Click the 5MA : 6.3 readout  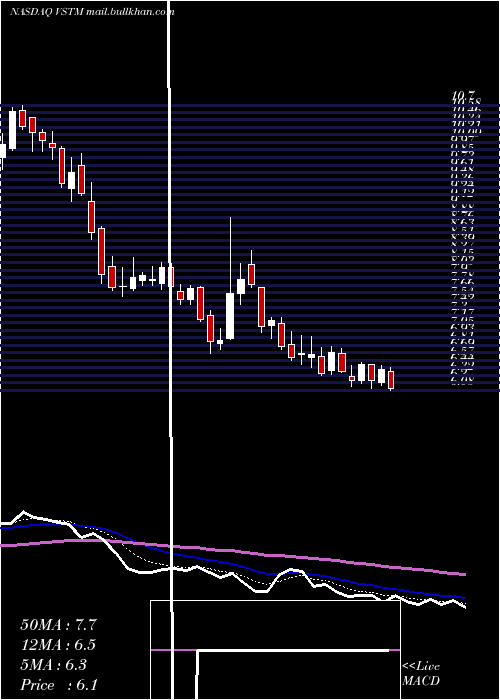tap(54, 665)
